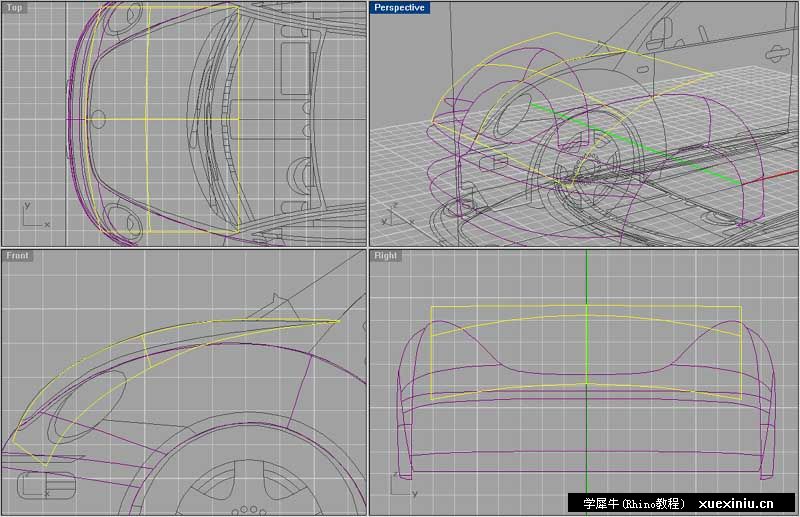Select the yellow rectangle outline in Right viewport
Screen dimensions: 800x517
point(586,353)
